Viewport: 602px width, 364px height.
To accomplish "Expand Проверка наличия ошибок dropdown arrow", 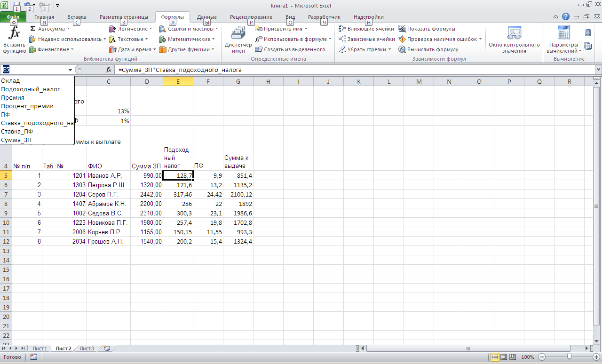I will point(480,39).
